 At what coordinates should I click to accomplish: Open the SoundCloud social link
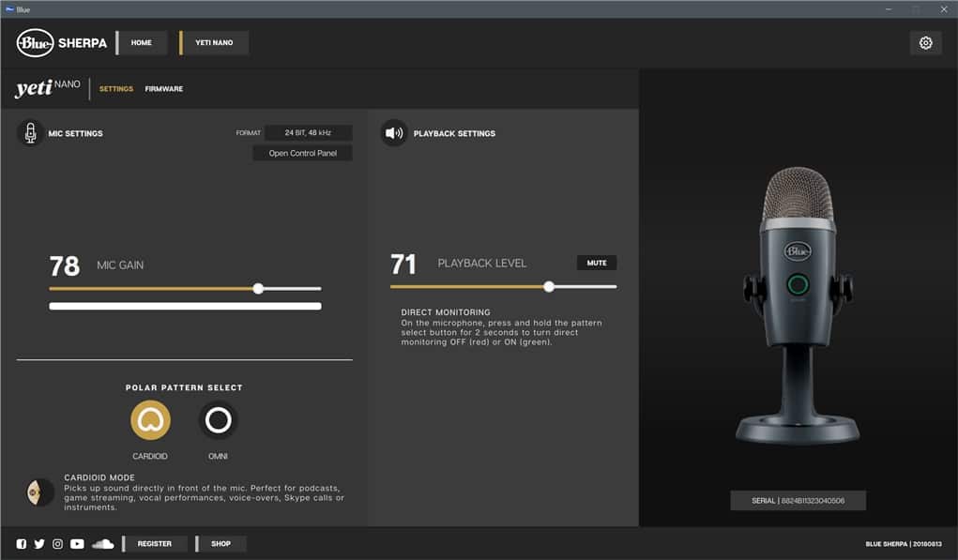[102, 543]
